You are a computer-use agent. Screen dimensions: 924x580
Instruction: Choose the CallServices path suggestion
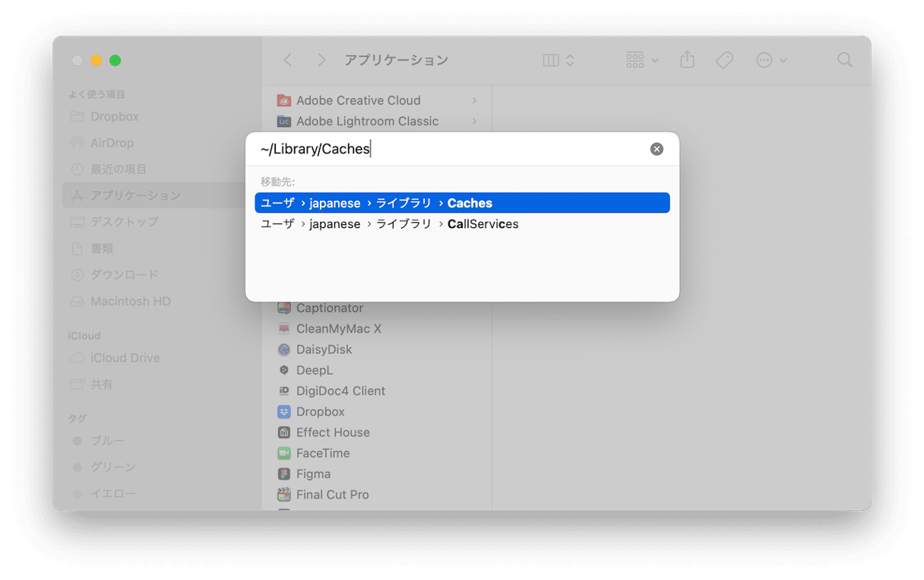462,224
